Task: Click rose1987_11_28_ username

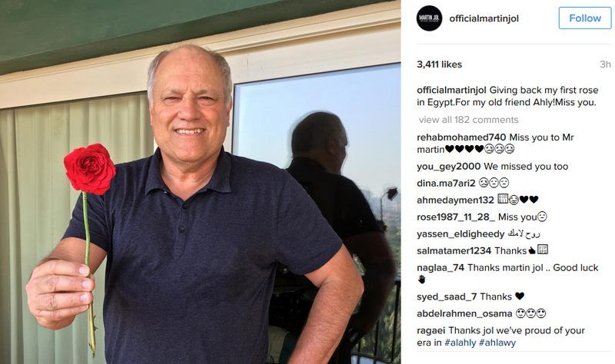Action: [456, 217]
